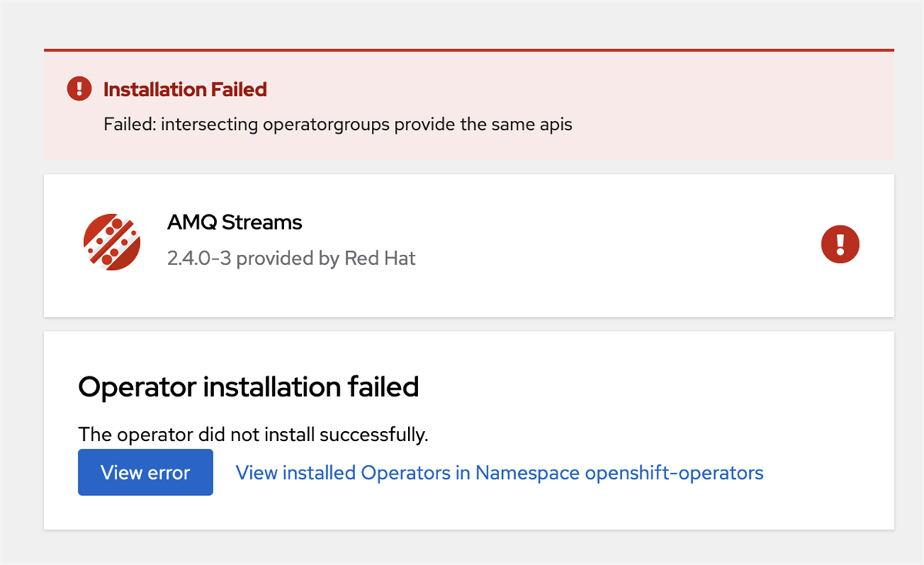The height and width of the screenshot is (565, 924).
Task: Click the word 'Failed:' starting the alert description
Action: pos(129,124)
